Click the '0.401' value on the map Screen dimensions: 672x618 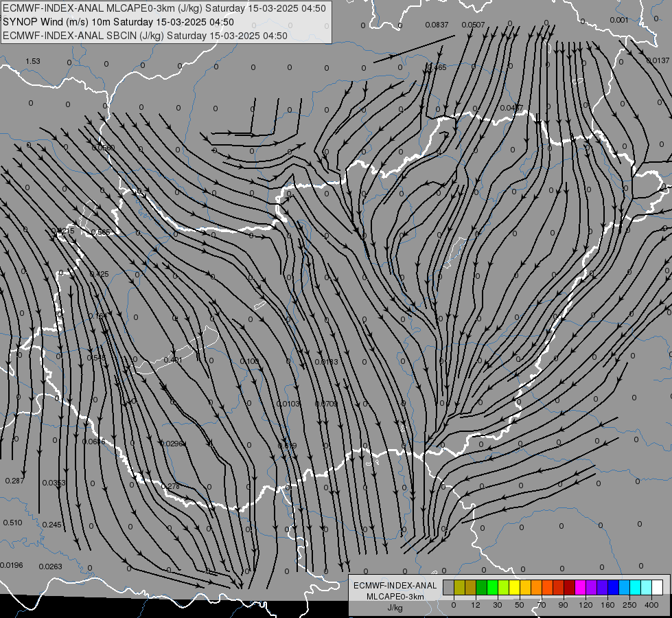pos(173,360)
